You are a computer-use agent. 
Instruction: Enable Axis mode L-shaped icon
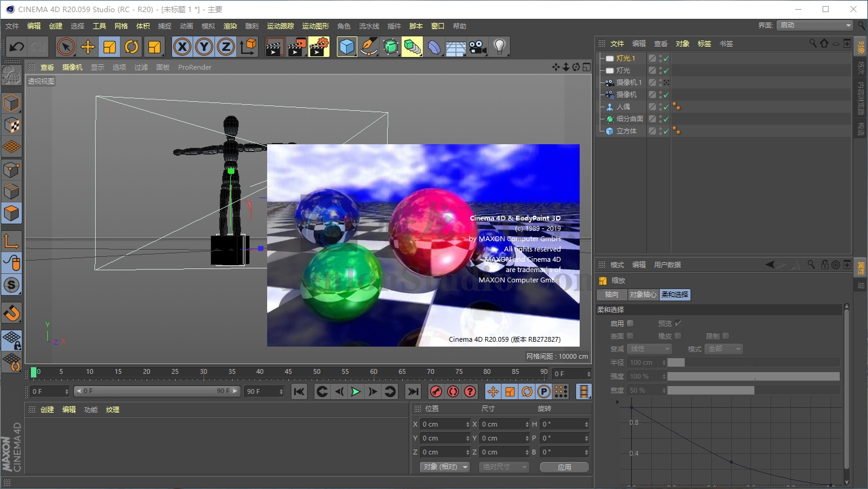[12, 241]
